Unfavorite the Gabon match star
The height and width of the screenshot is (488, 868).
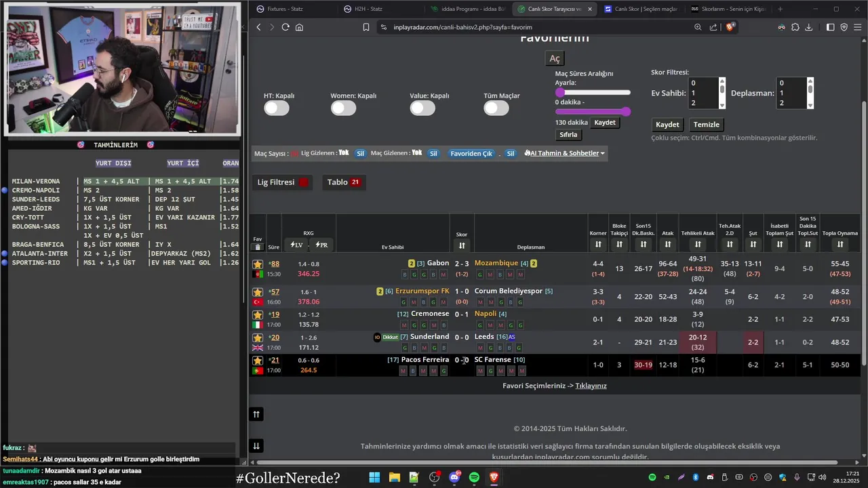[x=258, y=264]
